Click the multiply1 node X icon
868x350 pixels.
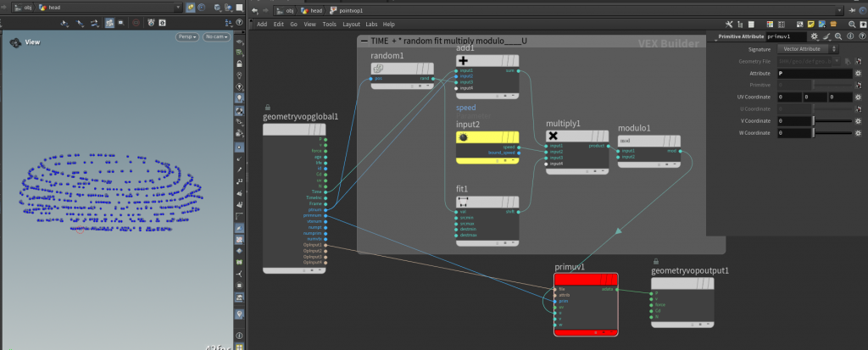(x=553, y=136)
